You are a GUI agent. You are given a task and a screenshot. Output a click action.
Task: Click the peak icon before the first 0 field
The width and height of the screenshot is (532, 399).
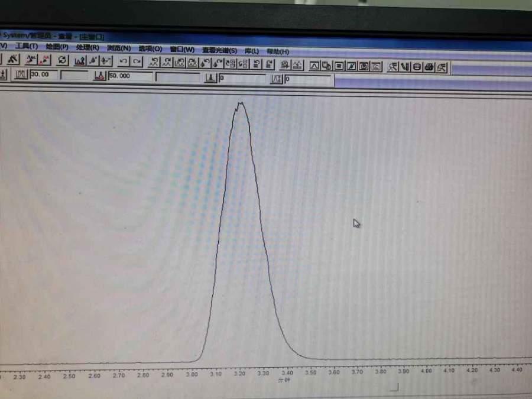(210, 78)
